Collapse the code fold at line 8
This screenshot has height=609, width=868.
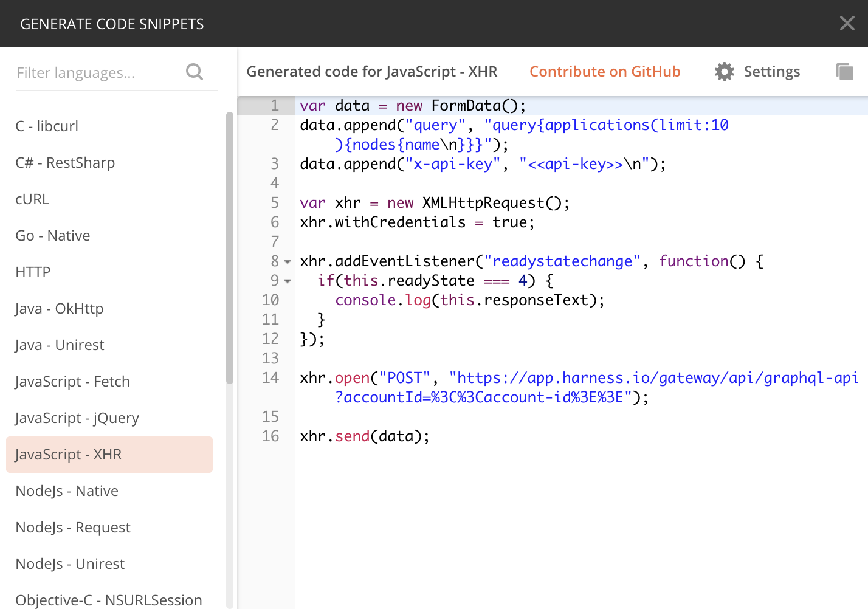[x=288, y=262]
